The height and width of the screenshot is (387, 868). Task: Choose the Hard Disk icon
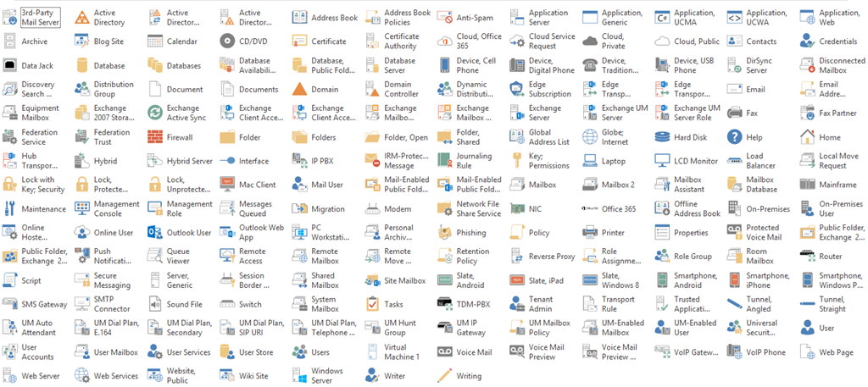(663, 137)
